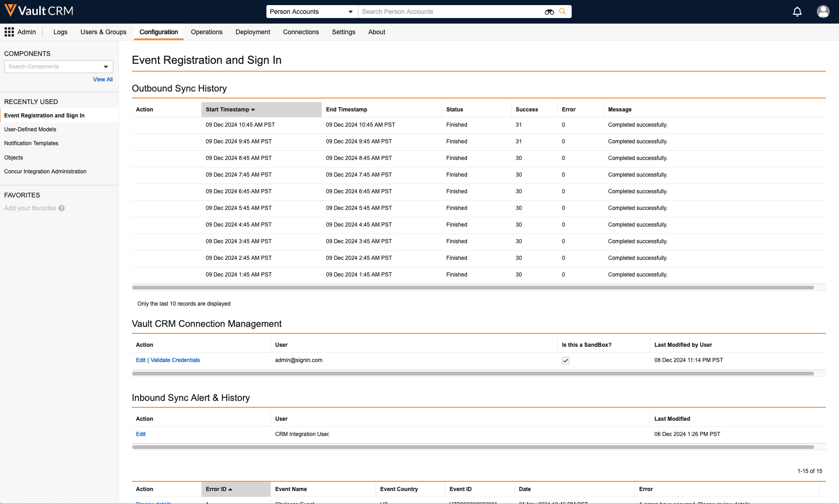The height and width of the screenshot is (504, 839).
Task: Click View All components link
Action: pos(103,80)
